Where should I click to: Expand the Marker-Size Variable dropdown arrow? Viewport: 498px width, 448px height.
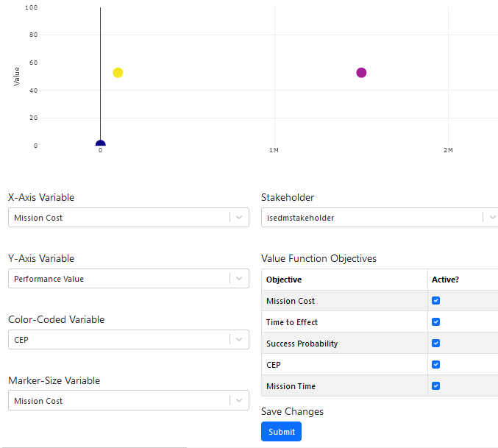tap(239, 401)
